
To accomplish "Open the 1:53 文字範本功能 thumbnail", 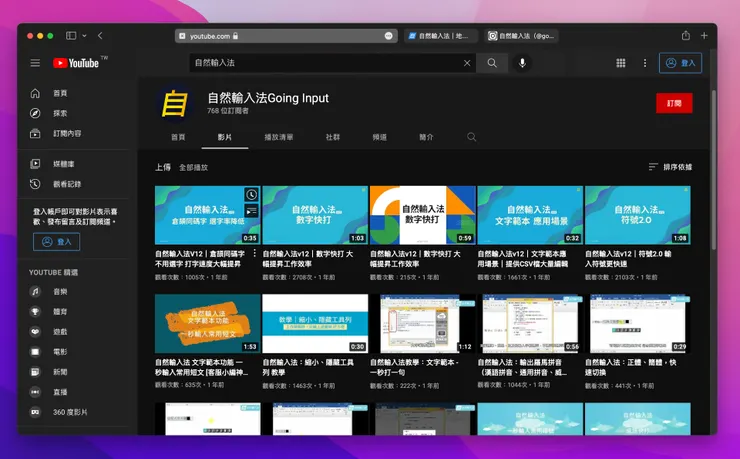I will point(208,324).
